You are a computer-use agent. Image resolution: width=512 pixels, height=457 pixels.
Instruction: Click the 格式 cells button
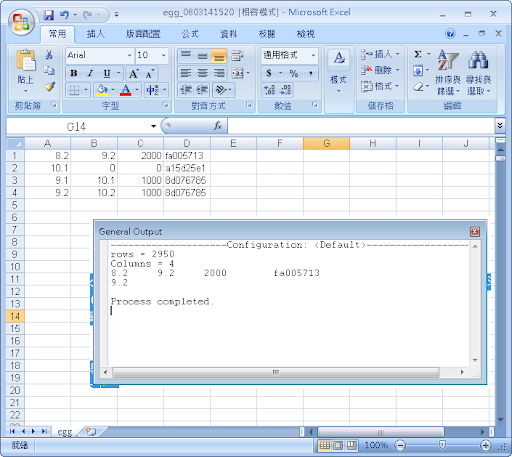tap(380, 86)
